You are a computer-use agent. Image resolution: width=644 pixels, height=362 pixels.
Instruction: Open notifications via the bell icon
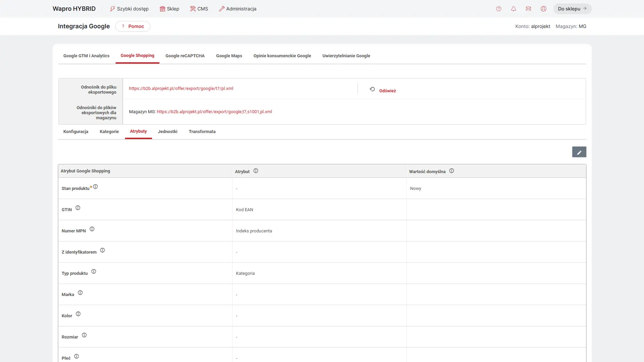(x=514, y=8)
